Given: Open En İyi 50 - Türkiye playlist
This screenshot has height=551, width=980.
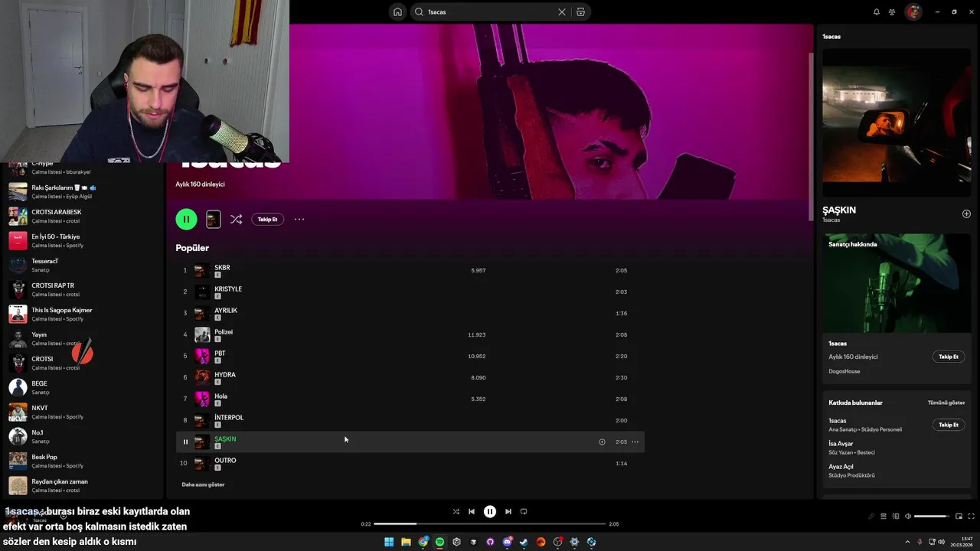Looking at the screenshot, I should [x=83, y=240].
